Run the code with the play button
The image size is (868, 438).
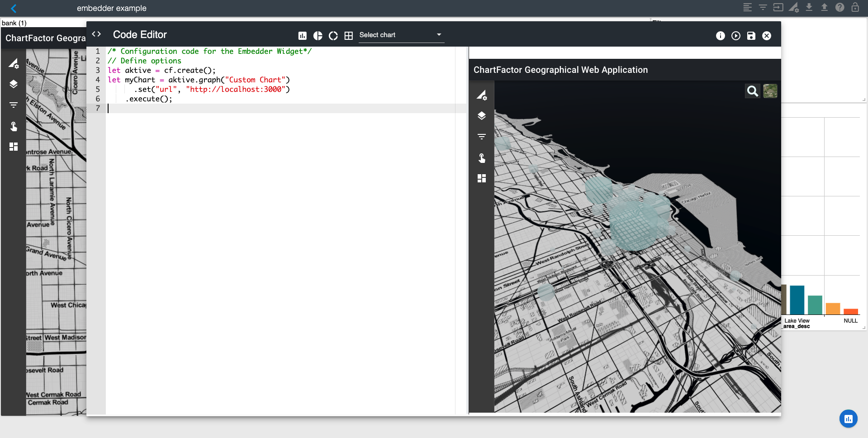[736, 36]
